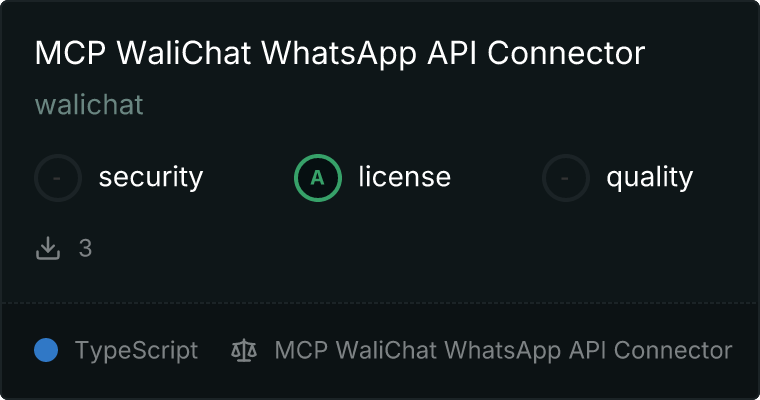Viewport: 760px width, 400px height.
Task: Click the scales license icon in the footer
Action: 244,350
